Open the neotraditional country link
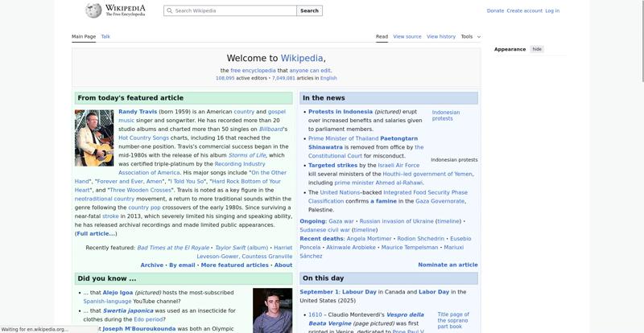The width and height of the screenshot is (644, 333). (105, 199)
